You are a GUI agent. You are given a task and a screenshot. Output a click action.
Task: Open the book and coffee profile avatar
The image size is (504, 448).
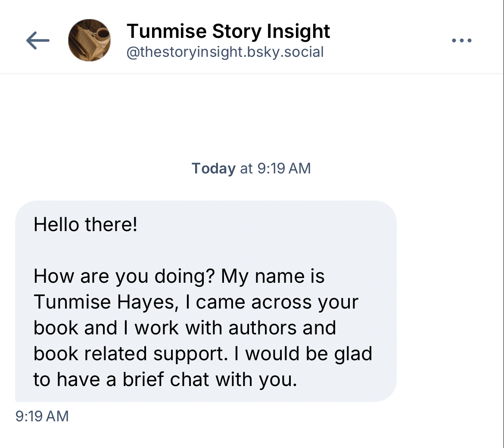[x=90, y=40]
